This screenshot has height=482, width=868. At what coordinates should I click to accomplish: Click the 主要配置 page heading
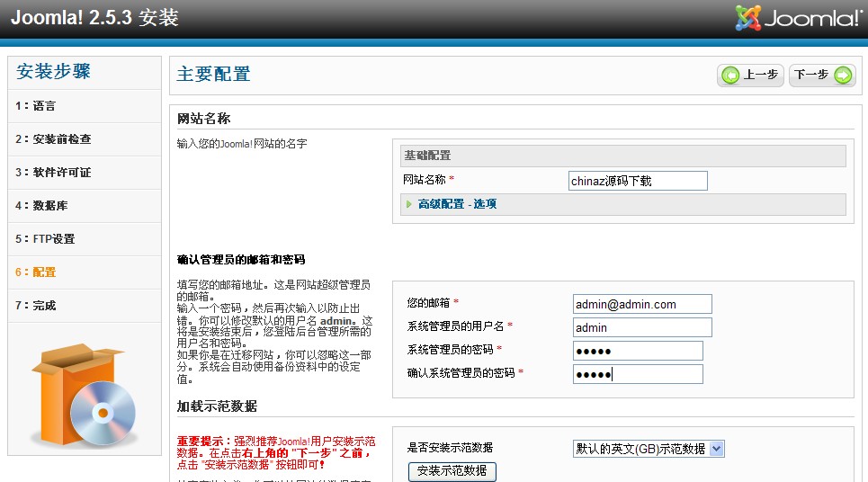click(x=213, y=74)
